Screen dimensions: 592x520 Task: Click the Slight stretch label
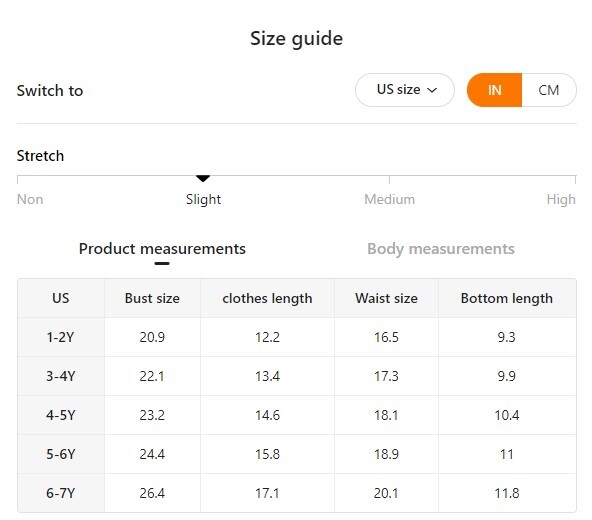click(x=203, y=199)
